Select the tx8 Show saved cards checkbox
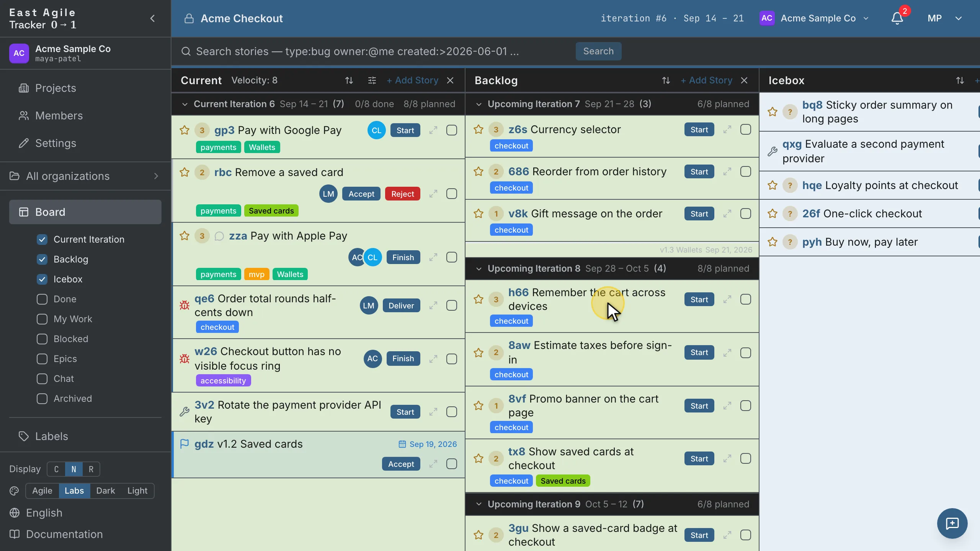980x551 pixels. [x=746, y=458]
